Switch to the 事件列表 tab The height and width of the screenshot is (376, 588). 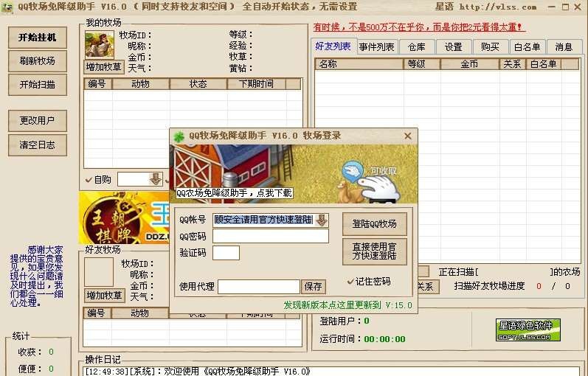pos(376,47)
